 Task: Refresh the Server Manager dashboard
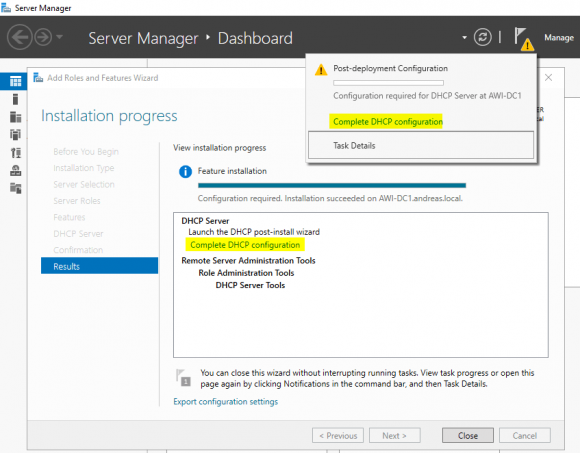482,37
